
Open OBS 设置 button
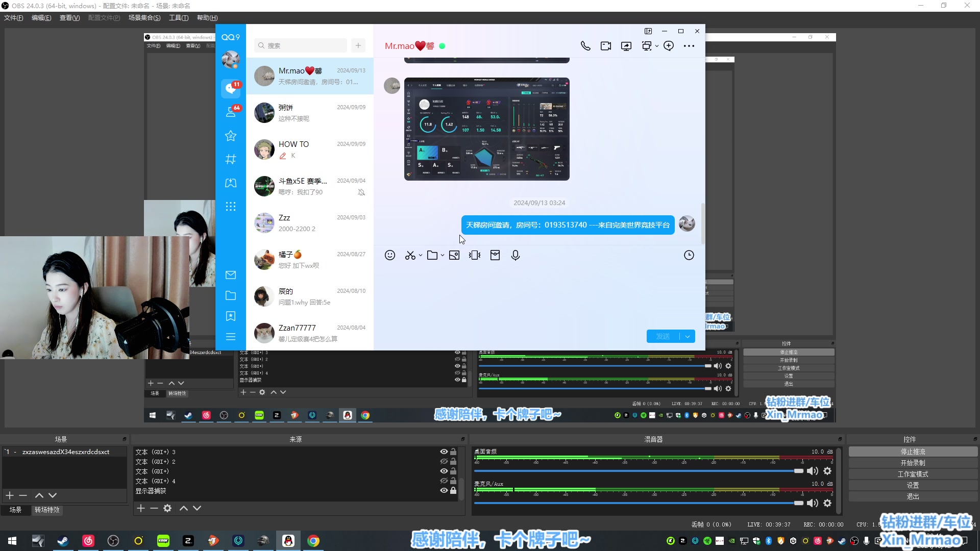coord(913,485)
